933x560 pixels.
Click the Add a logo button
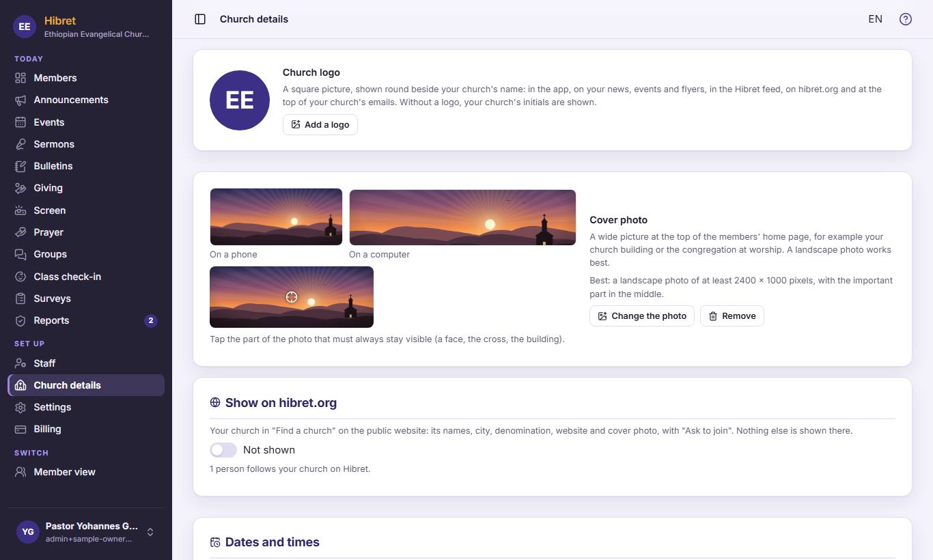[x=320, y=124]
